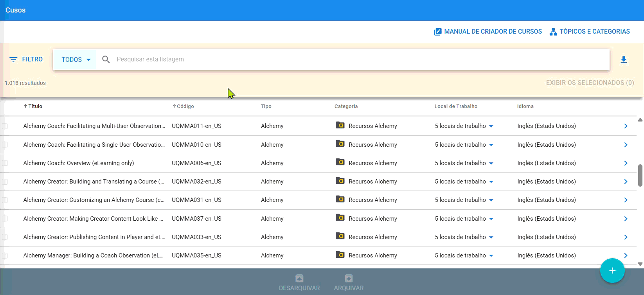Screen dimensions: 644x295
Task: Click the list scrollbar up arrow
Action: click(x=640, y=120)
